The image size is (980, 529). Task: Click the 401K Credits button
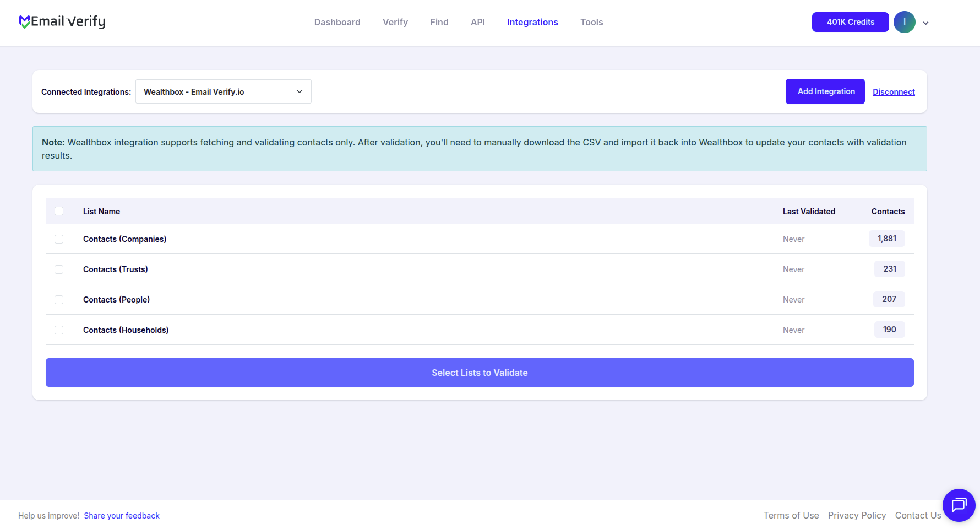[x=851, y=22]
